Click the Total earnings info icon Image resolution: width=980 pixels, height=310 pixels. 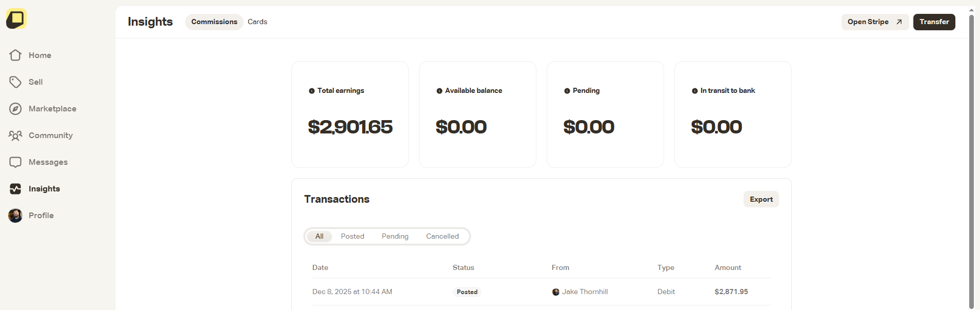(311, 90)
